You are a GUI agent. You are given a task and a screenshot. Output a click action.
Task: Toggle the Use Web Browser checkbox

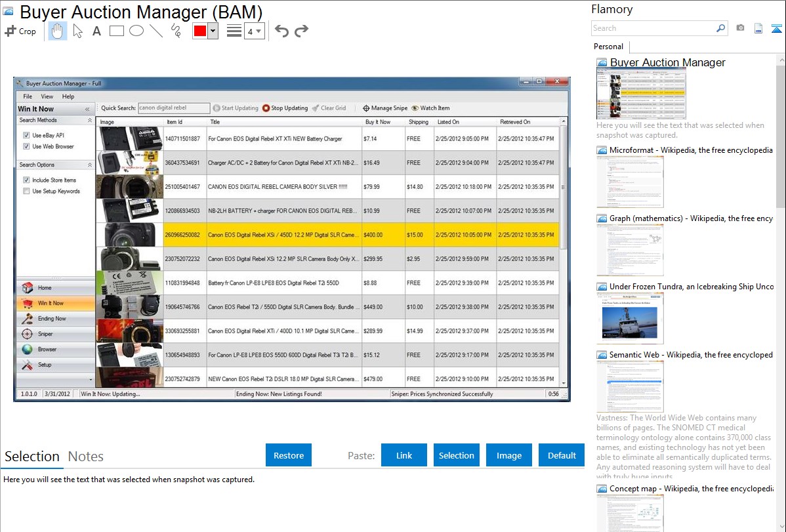26,146
